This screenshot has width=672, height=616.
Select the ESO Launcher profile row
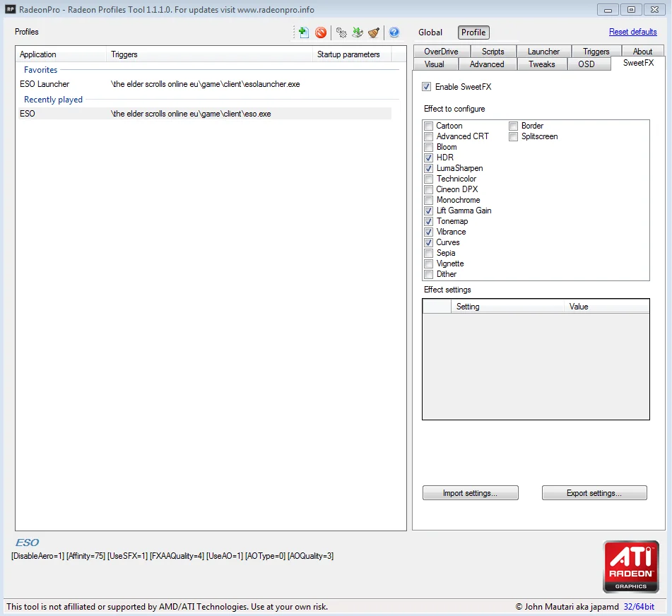pyautogui.click(x=204, y=84)
